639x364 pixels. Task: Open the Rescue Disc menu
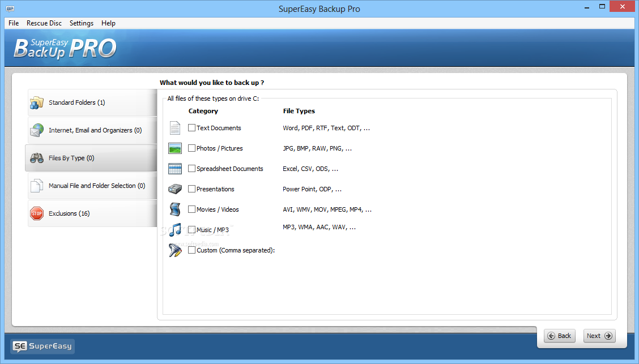click(44, 23)
